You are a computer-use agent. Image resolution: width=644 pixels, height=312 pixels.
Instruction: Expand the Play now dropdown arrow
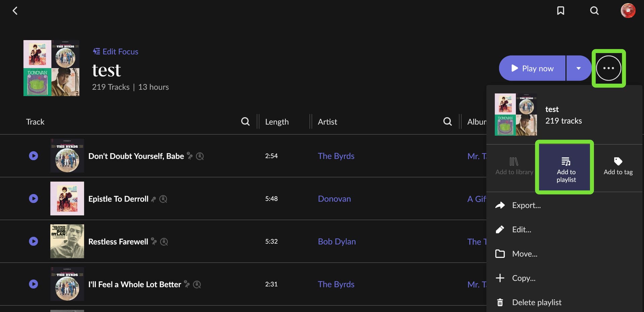tap(579, 68)
